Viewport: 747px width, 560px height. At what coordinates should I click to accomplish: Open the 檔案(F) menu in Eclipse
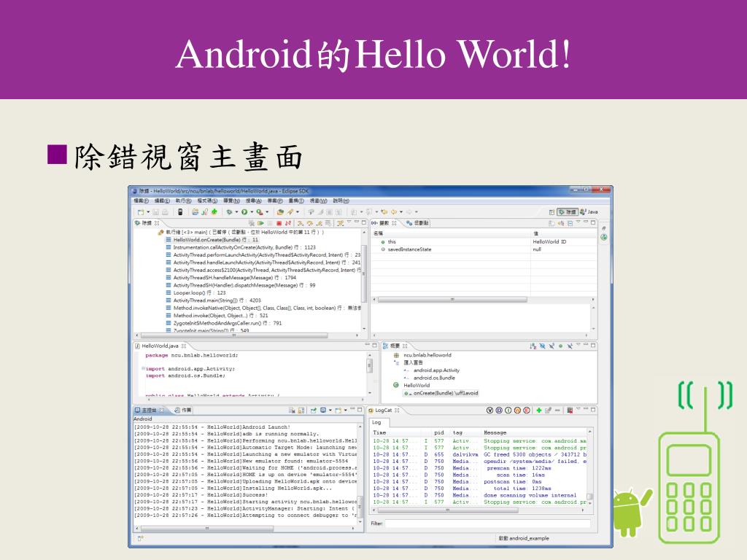pyautogui.click(x=141, y=201)
